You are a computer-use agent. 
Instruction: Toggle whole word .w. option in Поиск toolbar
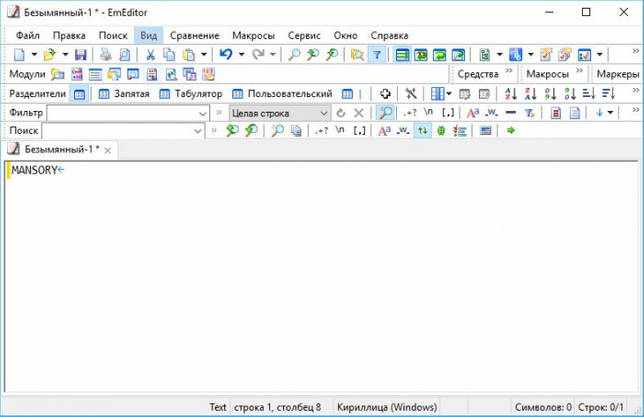point(402,131)
